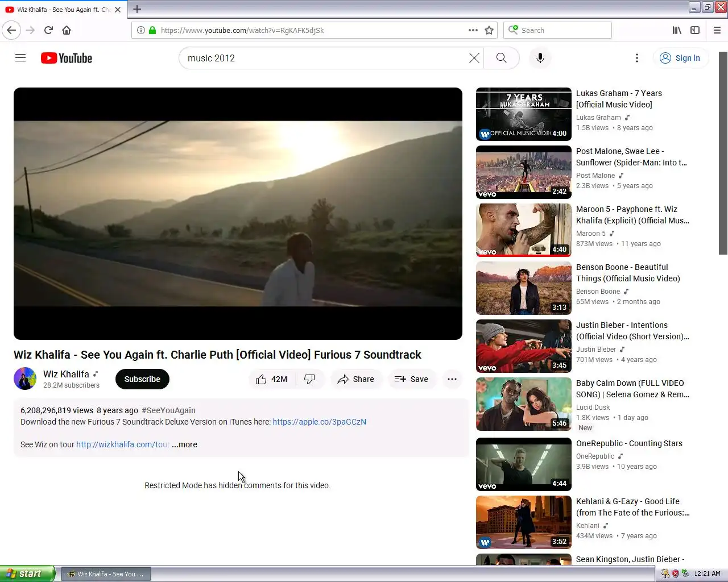
Task: Go to YouTube home via logo
Action: (x=67, y=58)
